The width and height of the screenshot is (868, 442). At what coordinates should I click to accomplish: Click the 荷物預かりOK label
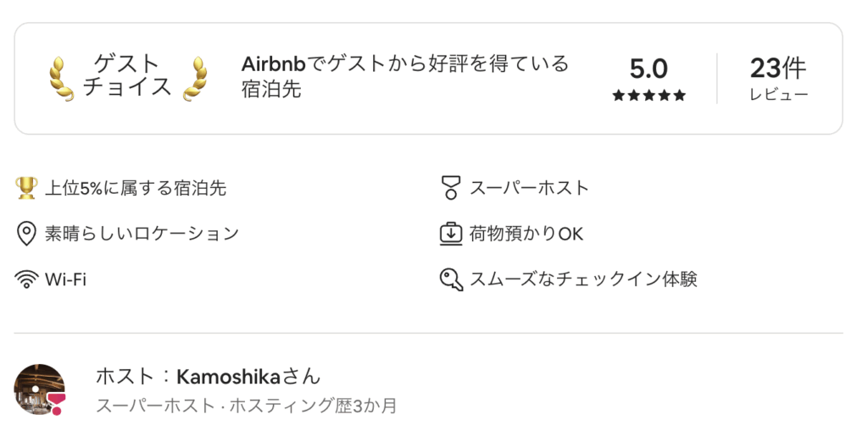(526, 234)
